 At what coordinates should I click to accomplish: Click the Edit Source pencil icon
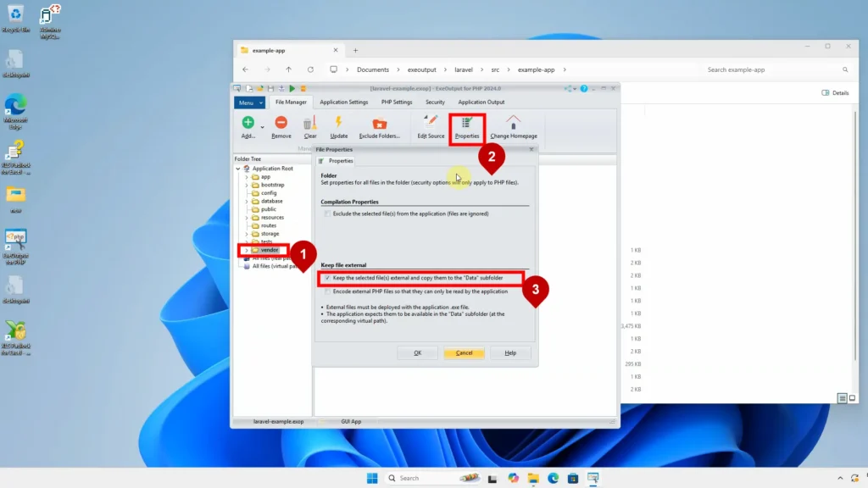click(x=431, y=124)
